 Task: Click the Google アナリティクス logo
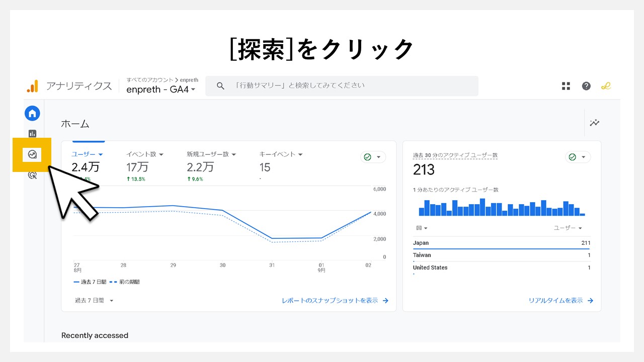70,86
